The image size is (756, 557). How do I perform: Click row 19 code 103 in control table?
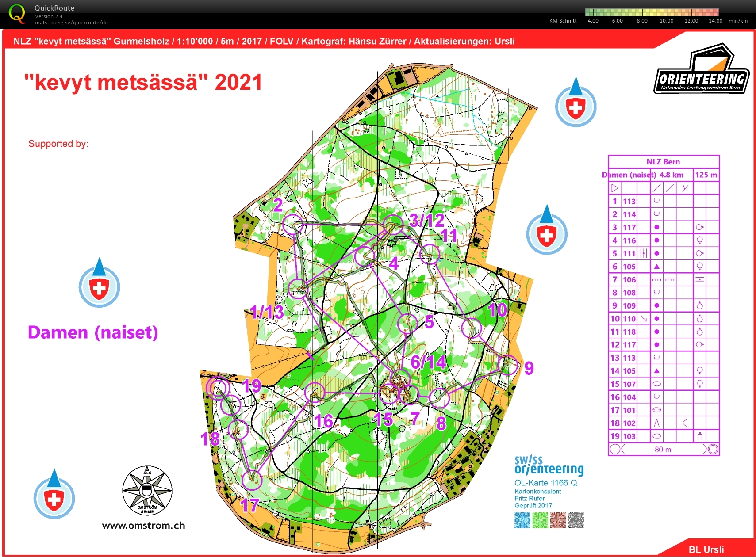[629, 436]
